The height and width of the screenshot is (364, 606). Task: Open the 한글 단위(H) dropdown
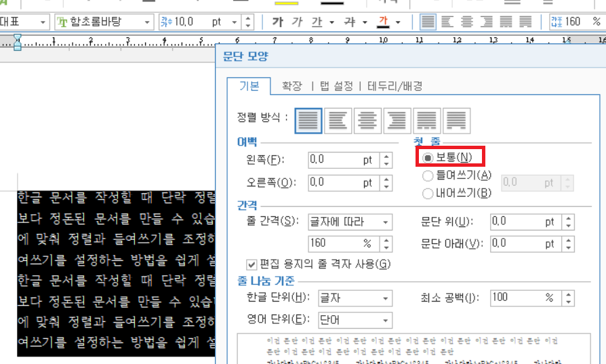point(355,298)
